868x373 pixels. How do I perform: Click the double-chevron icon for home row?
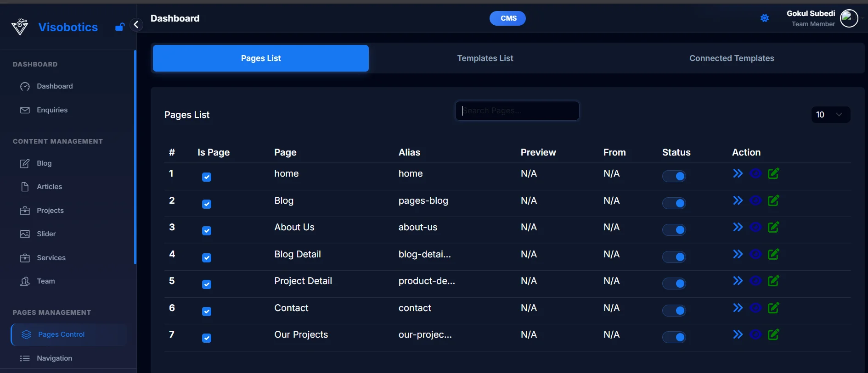pos(738,173)
